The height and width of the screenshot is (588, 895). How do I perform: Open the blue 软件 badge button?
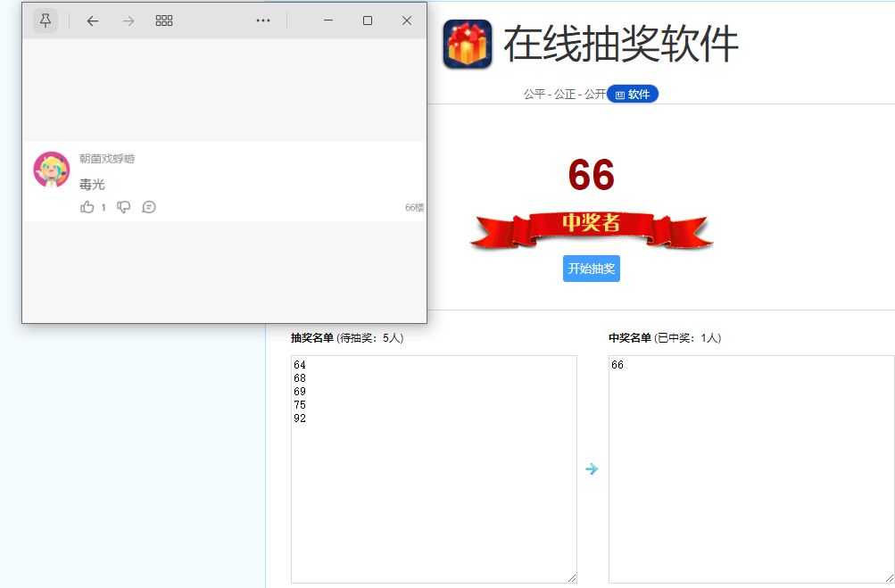[633, 95]
